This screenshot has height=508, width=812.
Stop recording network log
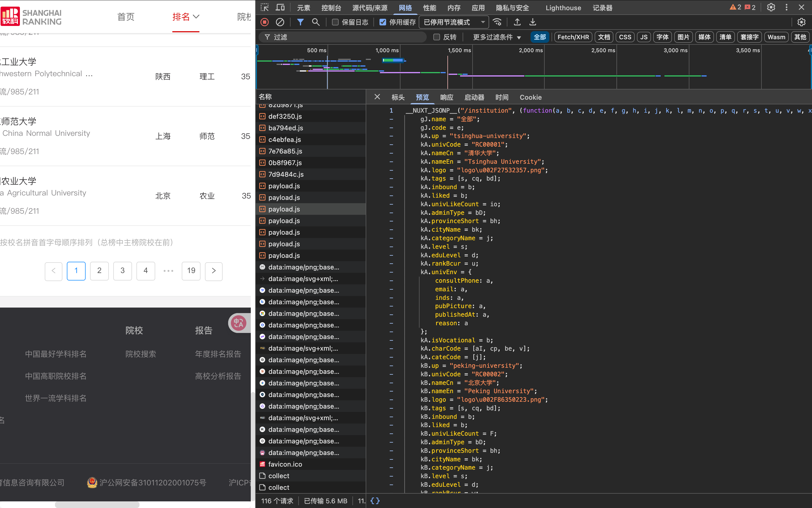coord(265,22)
